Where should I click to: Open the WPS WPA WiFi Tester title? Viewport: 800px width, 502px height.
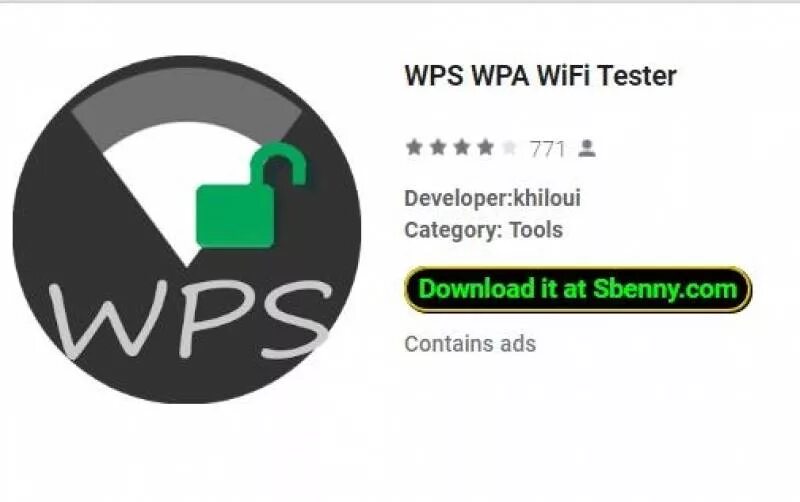point(540,76)
